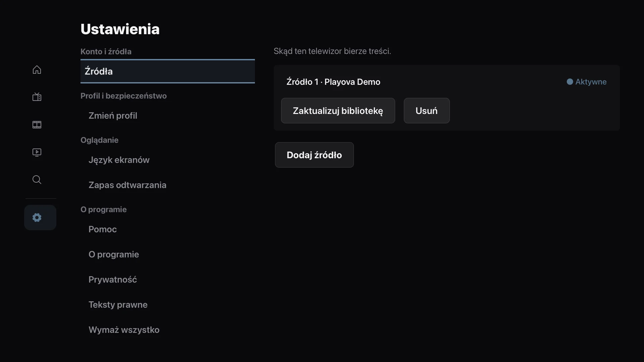
Task: Open the Movies film-strip icon
Action: 37,125
